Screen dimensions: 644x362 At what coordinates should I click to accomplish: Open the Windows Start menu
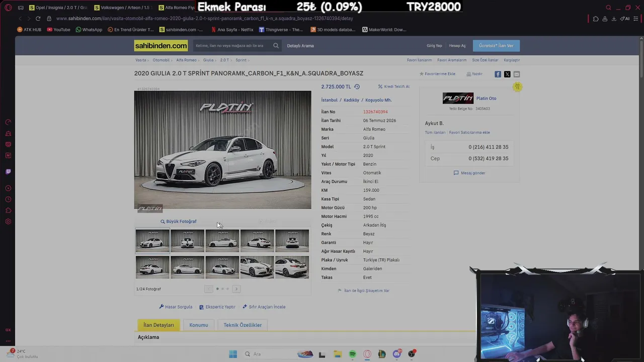233,354
